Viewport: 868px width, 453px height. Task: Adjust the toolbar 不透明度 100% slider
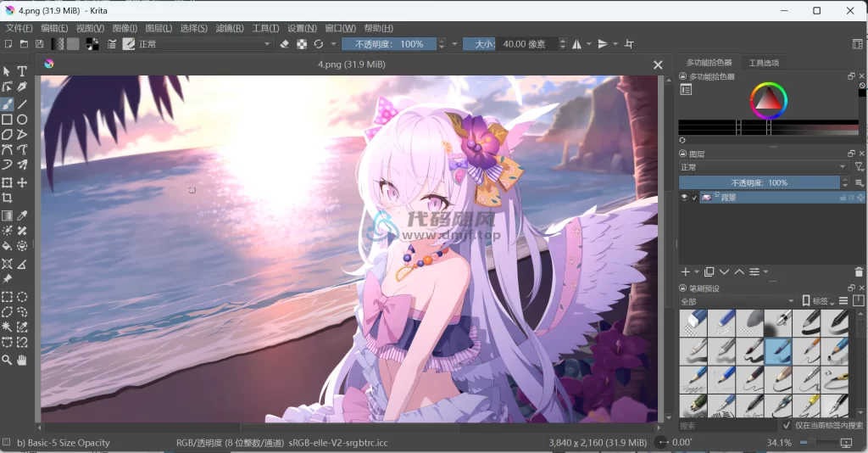point(389,44)
